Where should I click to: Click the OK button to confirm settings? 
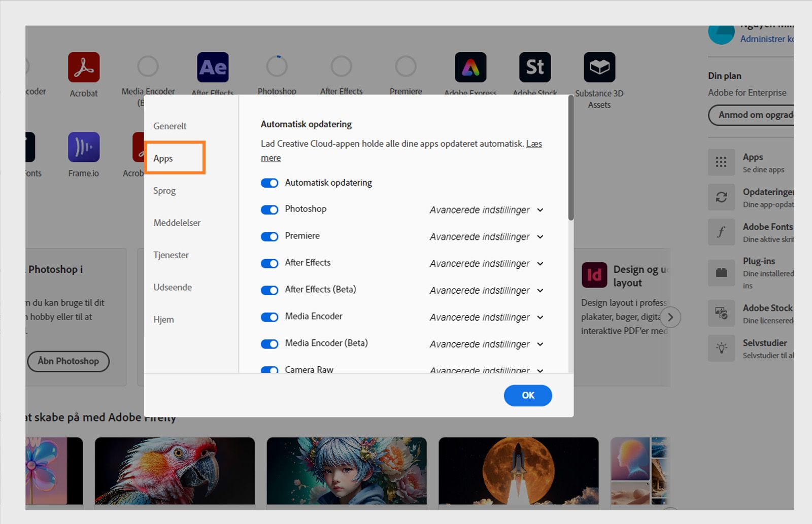point(528,395)
